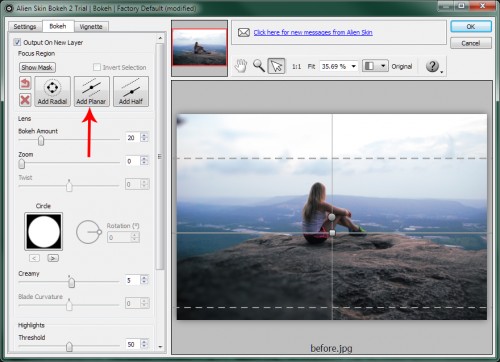Screen dimensions: 500x362
Task: Click the Creamy value stepper arrows
Action: point(144,280)
